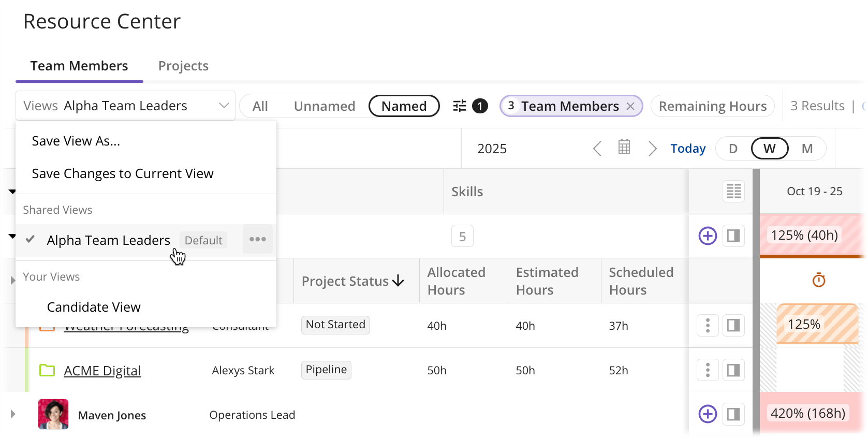Switch to Day timeline view
This screenshot has height=438, width=868.
point(733,149)
